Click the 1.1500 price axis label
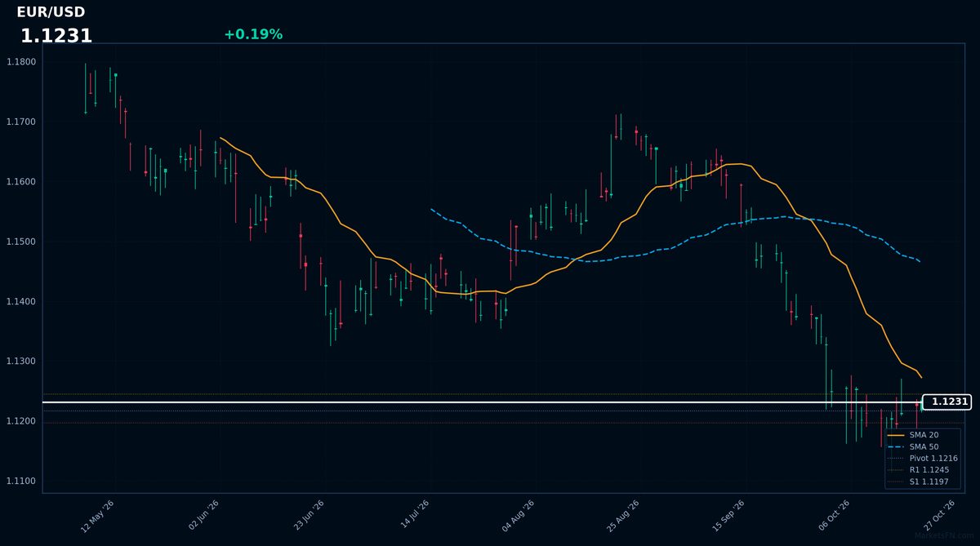The image size is (980, 546). (x=21, y=242)
